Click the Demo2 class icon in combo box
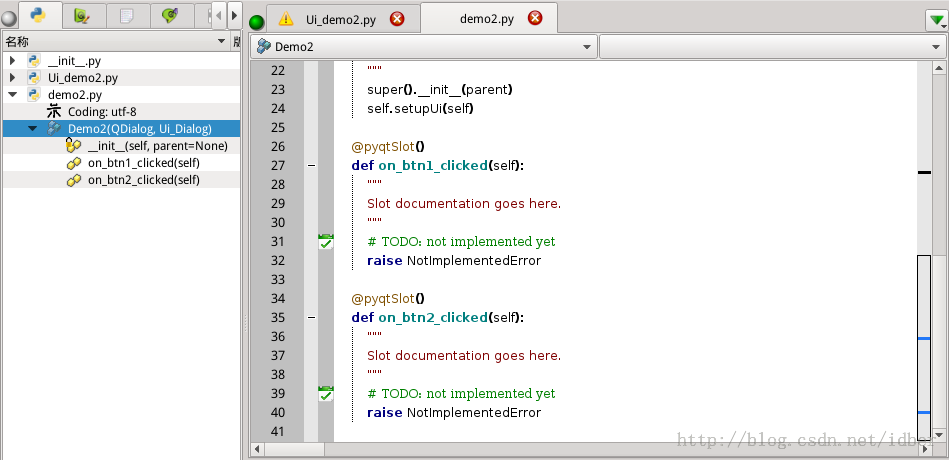 264,47
